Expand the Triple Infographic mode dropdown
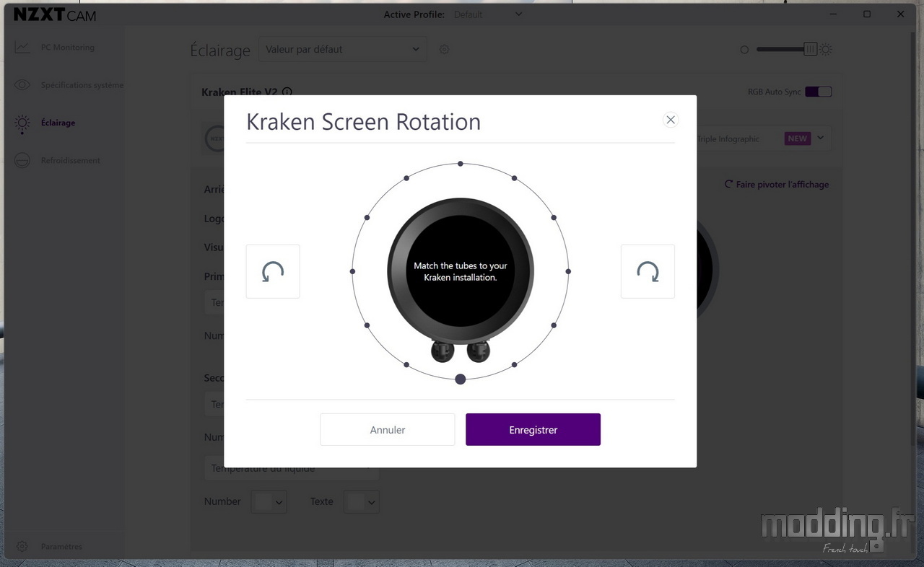 (820, 138)
